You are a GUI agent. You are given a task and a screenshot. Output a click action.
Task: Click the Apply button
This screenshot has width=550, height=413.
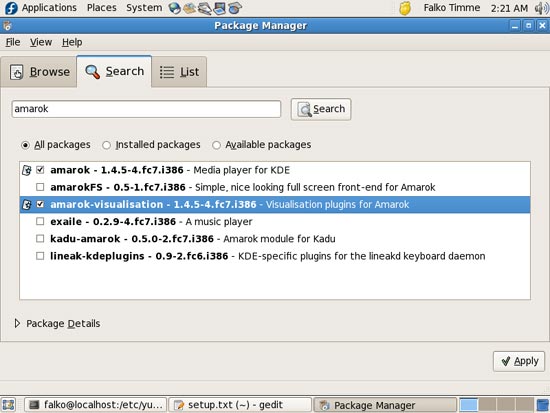coord(519,361)
